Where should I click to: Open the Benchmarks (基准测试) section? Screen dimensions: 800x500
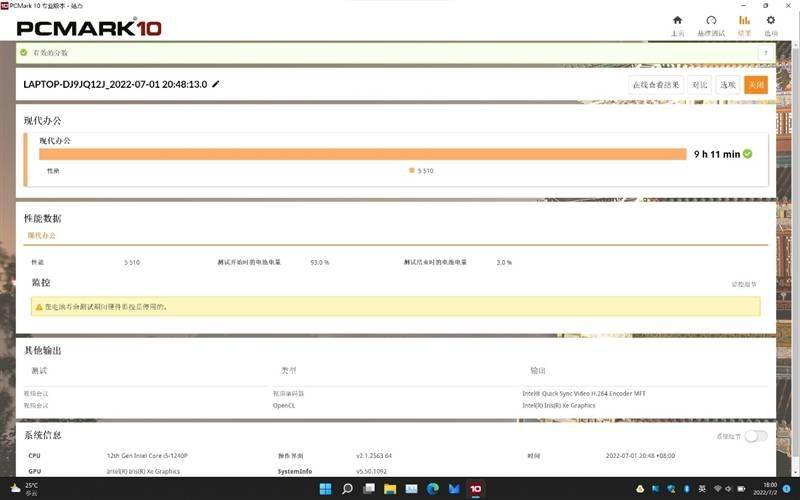click(711, 26)
